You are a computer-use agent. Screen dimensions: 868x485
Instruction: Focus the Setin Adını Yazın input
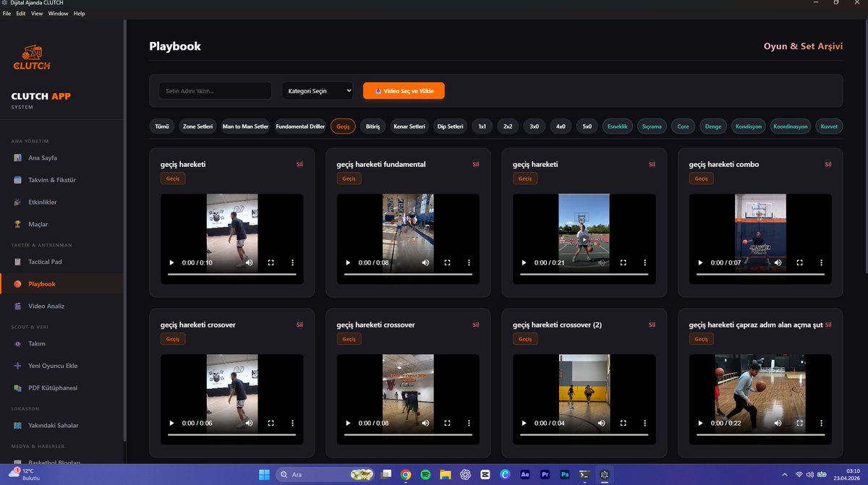point(215,90)
